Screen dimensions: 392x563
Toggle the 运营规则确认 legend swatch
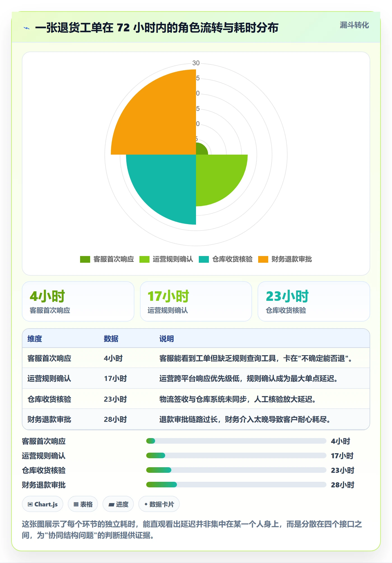click(x=144, y=259)
